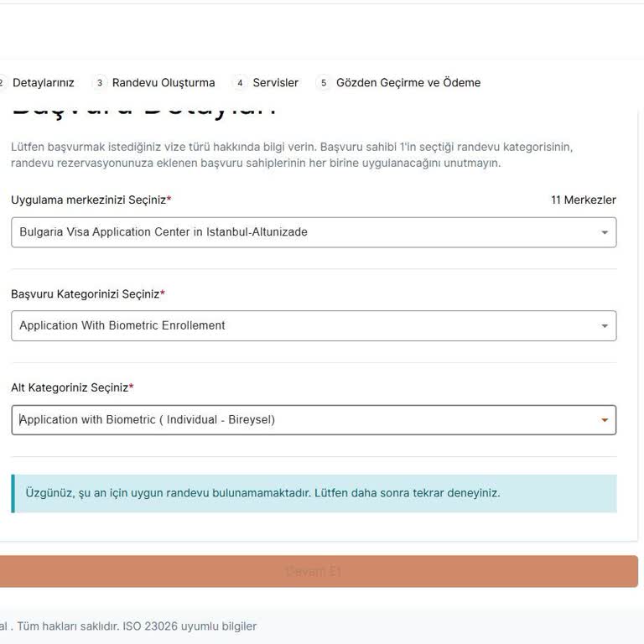This screenshot has width=644, height=644.
Task: Click the 'Başvuru Kategorinizi Seçiniz' label
Action: pyautogui.click(x=86, y=293)
